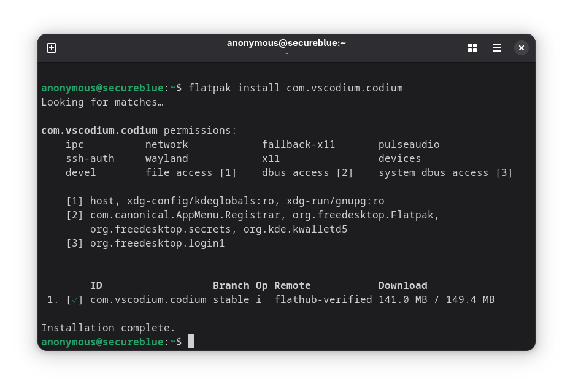Image resolution: width=573 pixels, height=392 pixels.
Task: Click the terminal block cursor
Action: click(191, 342)
